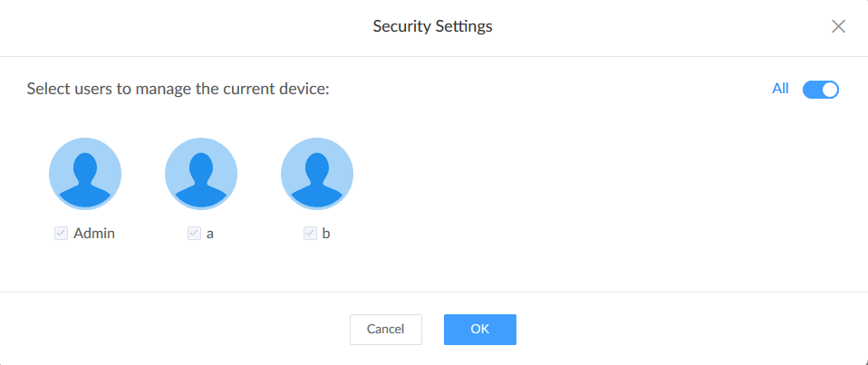
Task: Click the name label of user b
Action: click(x=326, y=234)
